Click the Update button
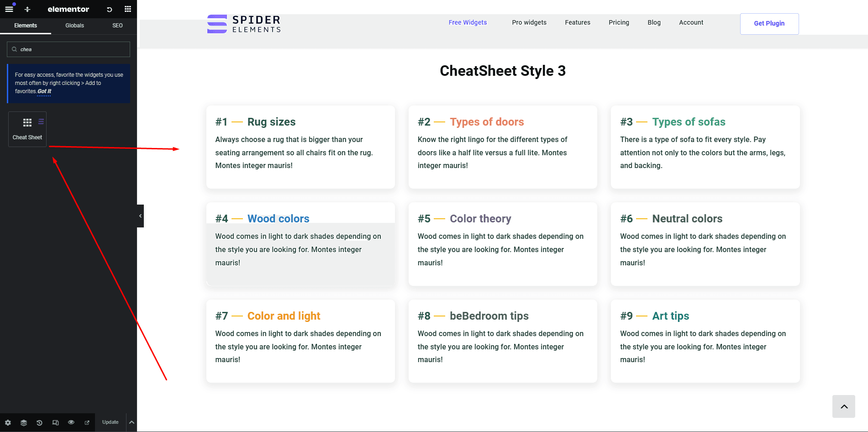The height and width of the screenshot is (432, 868). (x=110, y=422)
